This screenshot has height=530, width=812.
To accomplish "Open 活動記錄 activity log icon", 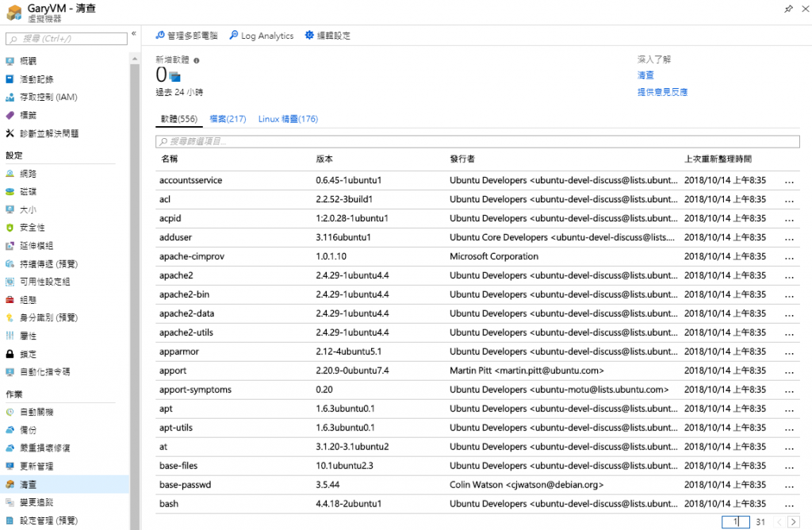I will 10,79.
